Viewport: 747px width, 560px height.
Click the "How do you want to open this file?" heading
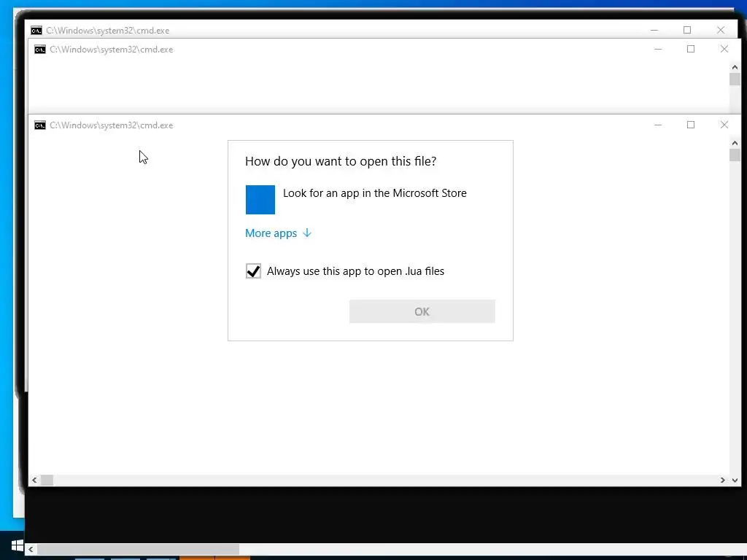click(x=341, y=161)
